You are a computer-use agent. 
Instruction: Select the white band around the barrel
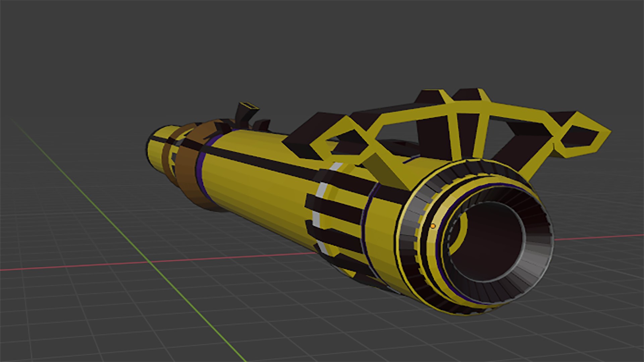pyautogui.click(x=321, y=208)
